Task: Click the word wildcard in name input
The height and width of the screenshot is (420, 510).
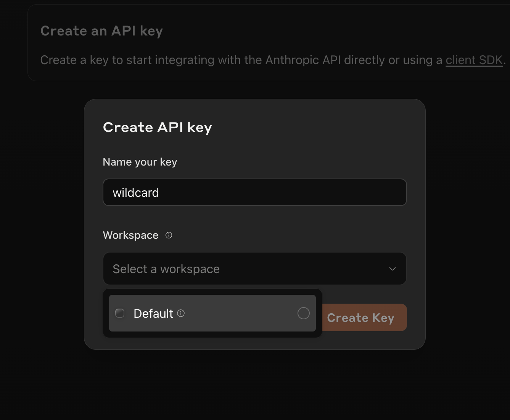Action: click(x=136, y=193)
